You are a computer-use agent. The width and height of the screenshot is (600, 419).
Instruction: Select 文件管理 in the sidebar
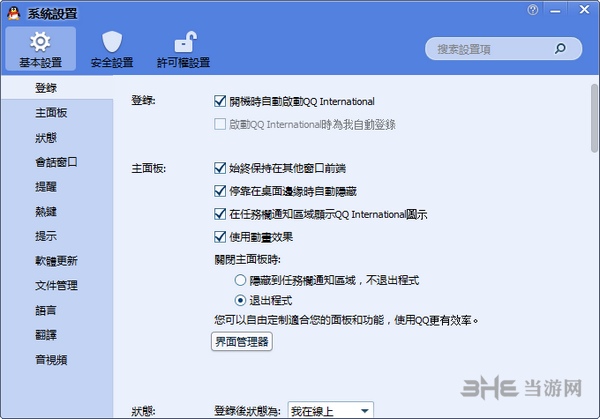[57, 285]
